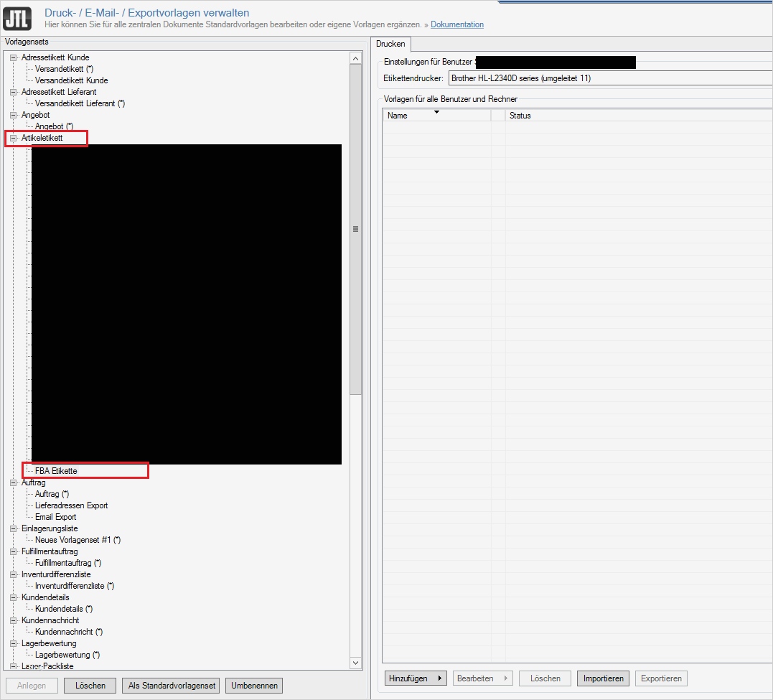Open the Etikettendrucker printer dropdown
Image resolution: width=773 pixels, height=700 pixels.
[x=610, y=78]
